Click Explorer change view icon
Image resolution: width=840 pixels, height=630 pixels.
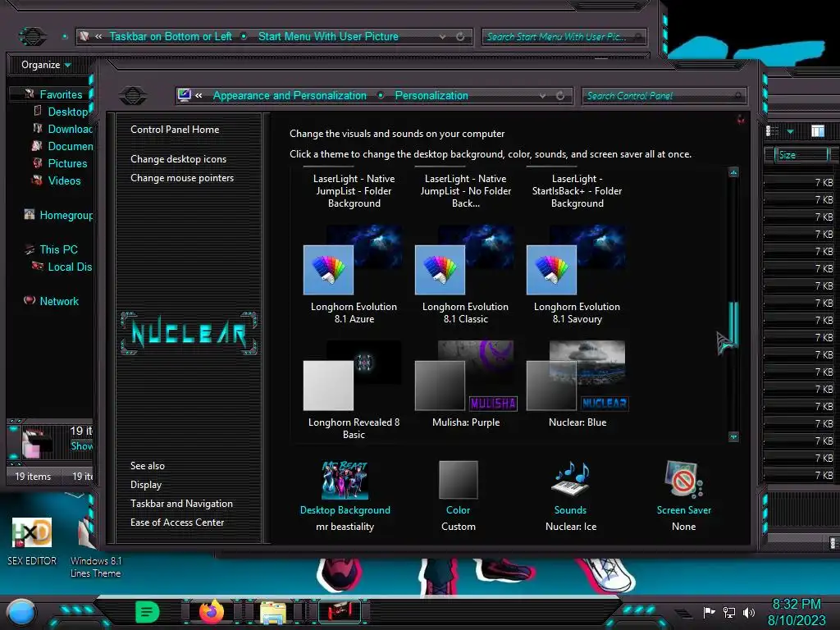click(772, 130)
